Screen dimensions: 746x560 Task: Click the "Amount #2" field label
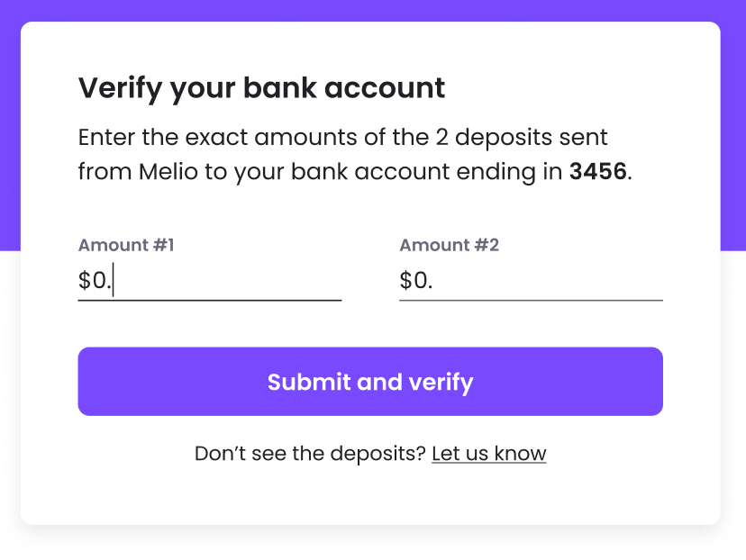pyautogui.click(x=449, y=245)
